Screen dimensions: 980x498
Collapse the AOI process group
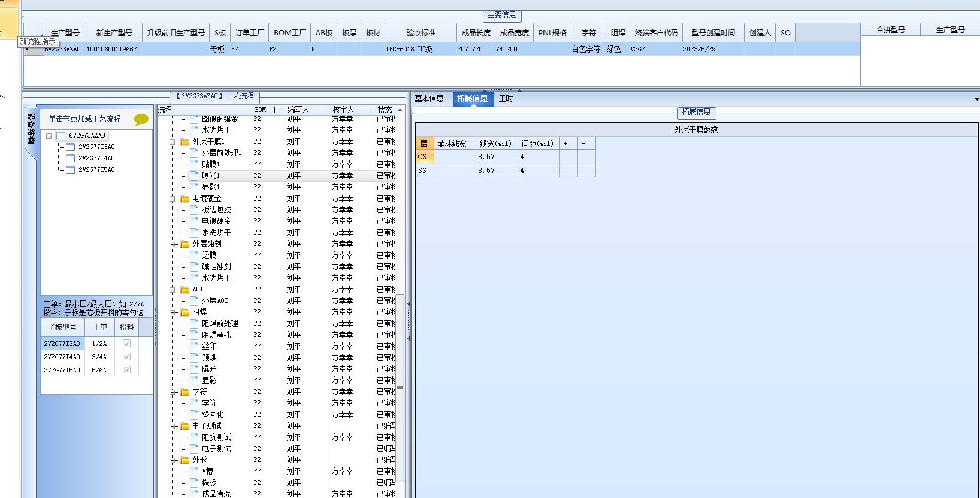coord(173,290)
